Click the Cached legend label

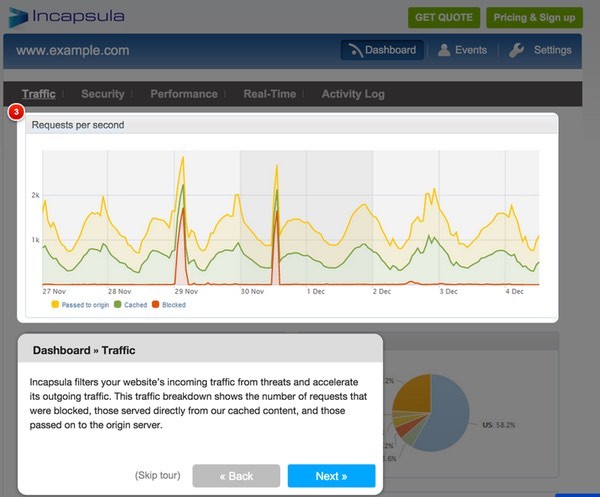tap(135, 305)
